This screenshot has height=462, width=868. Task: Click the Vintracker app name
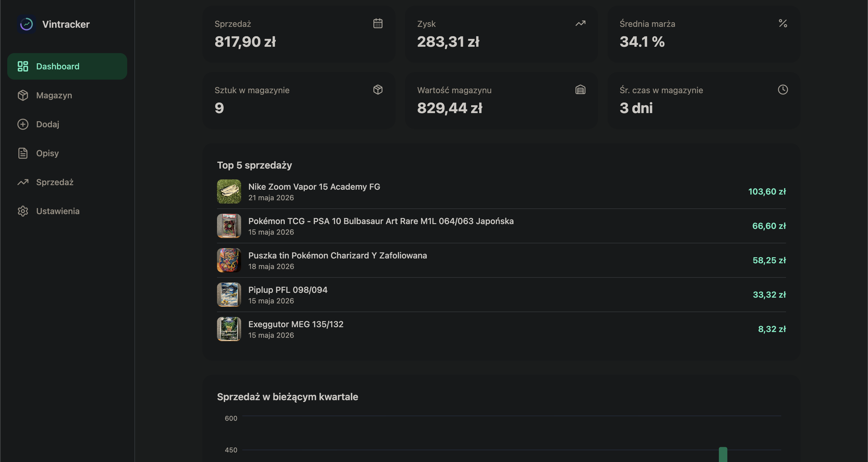click(66, 24)
